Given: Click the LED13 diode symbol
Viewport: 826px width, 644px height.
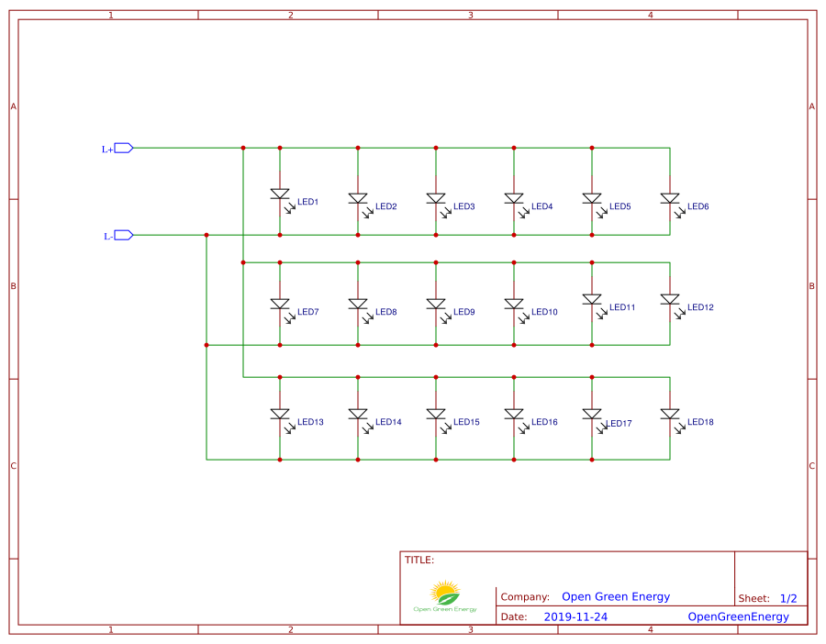Looking at the screenshot, I should (x=280, y=412).
